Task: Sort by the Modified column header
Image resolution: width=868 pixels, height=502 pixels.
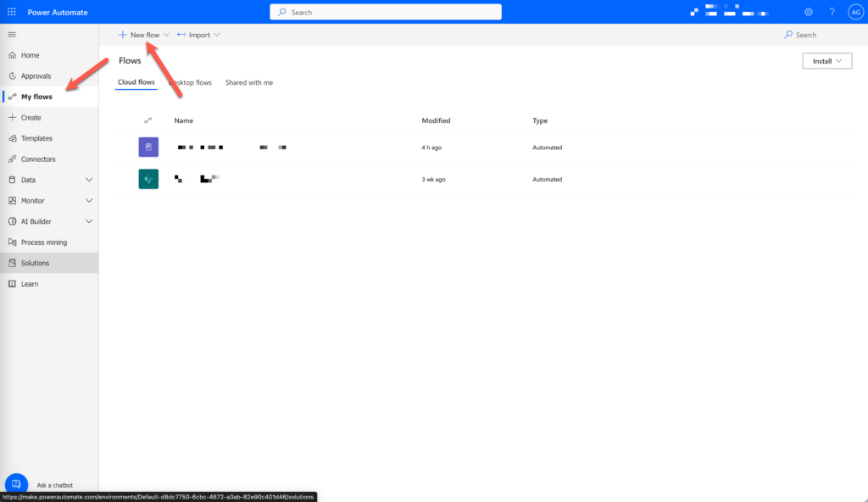Action: 436,120
